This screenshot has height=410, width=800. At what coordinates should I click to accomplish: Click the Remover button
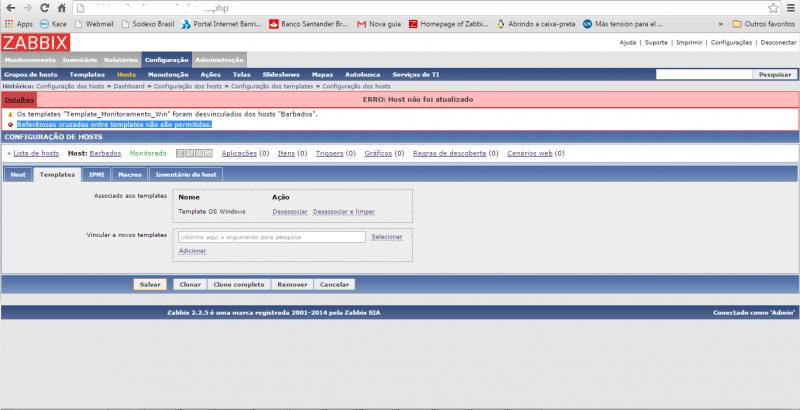292,285
